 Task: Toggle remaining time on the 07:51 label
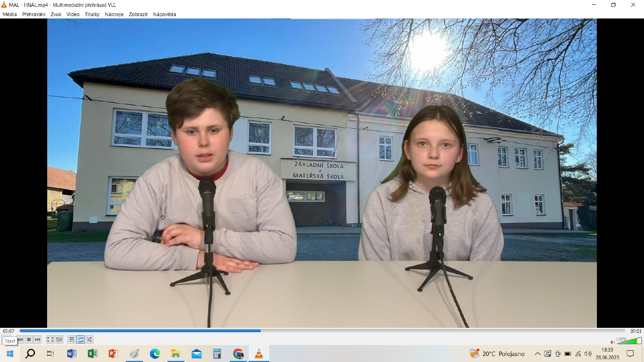[x=636, y=331]
